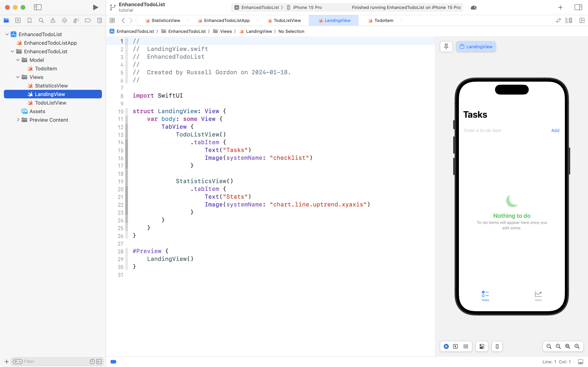The width and height of the screenshot is (588, 367).
Task: Select the Breakpoint navigator icon
Action: click(x=88, y=20)
